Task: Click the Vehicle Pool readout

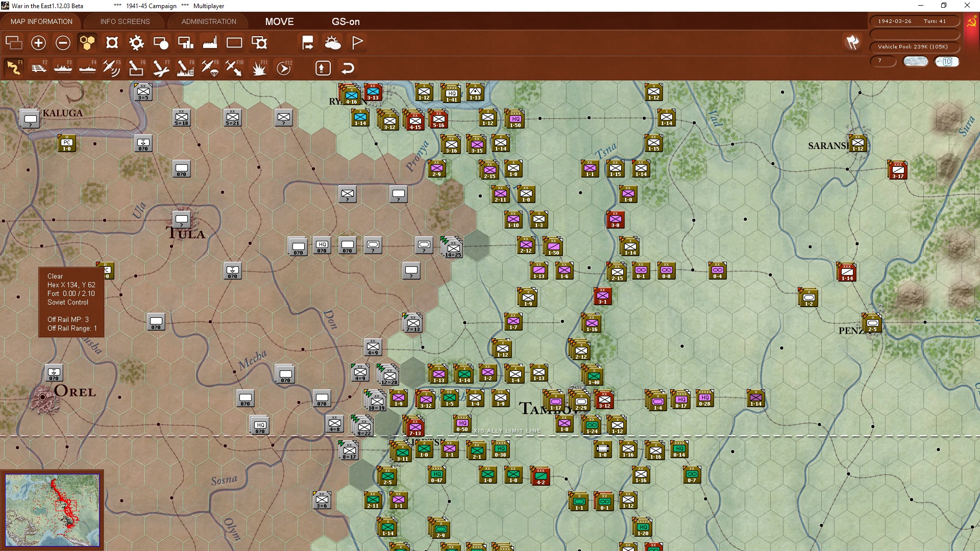Action: tap(914, 46)
